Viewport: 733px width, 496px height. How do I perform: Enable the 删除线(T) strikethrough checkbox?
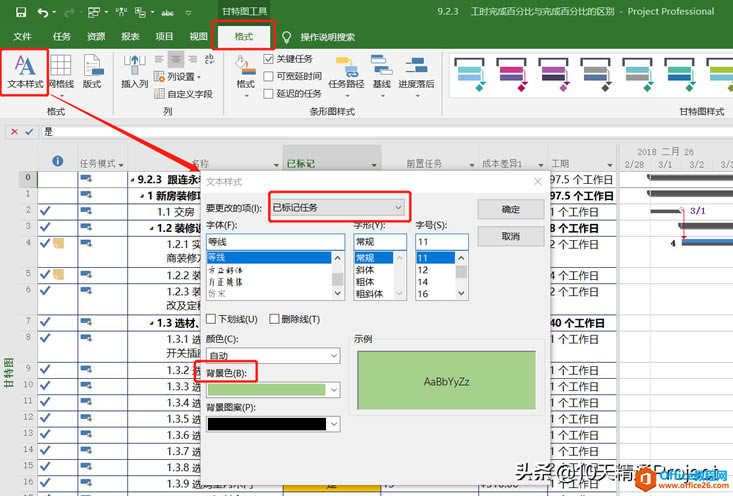click(274, 319)
